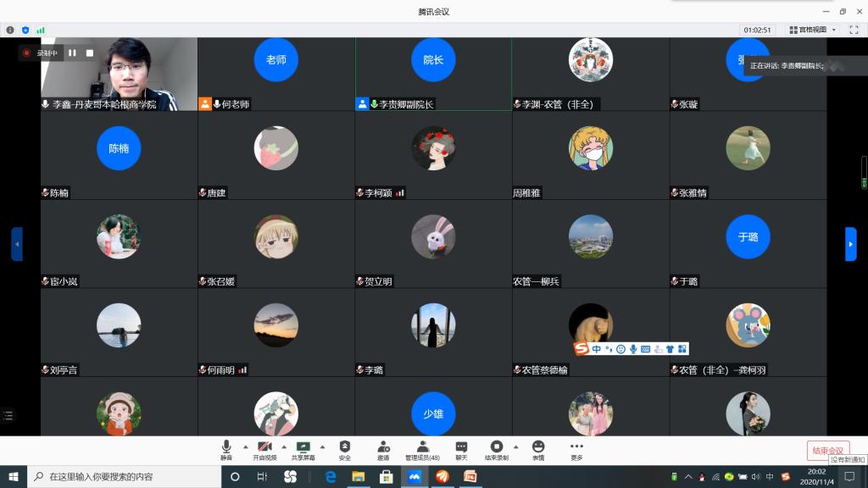
Task: Stop recording using the square stop icon
Action: click(90, 53)
